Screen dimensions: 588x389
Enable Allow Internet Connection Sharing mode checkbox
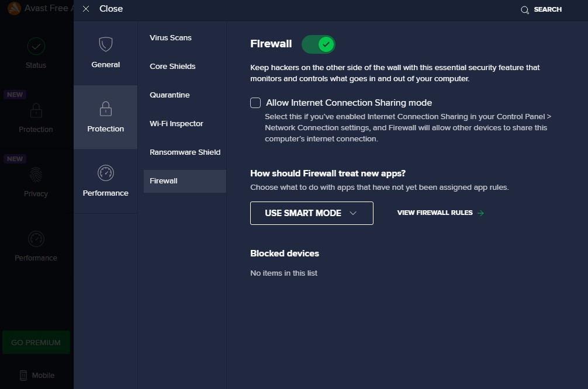(255, 103)
